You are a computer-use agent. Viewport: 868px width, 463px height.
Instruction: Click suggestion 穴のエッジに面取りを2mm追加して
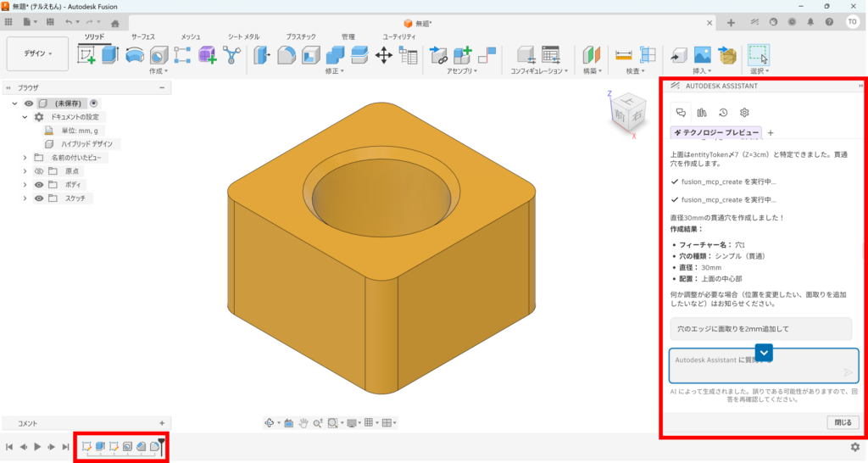pyautogui.click(x=759, y=328)
